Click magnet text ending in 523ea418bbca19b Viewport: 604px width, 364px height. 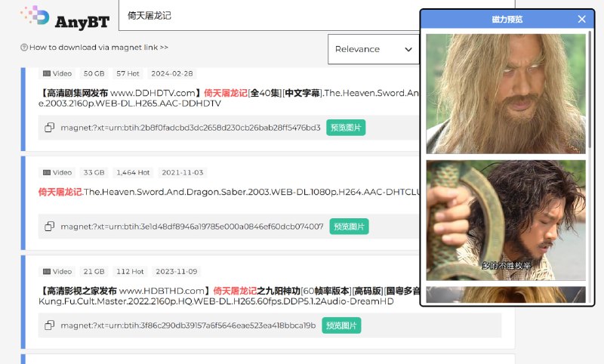pos(188,325)
